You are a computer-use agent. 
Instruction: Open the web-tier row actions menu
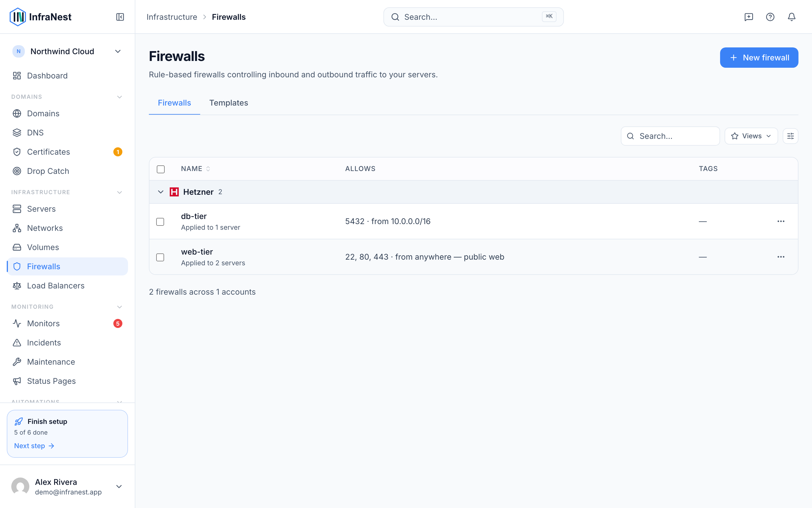781,257
